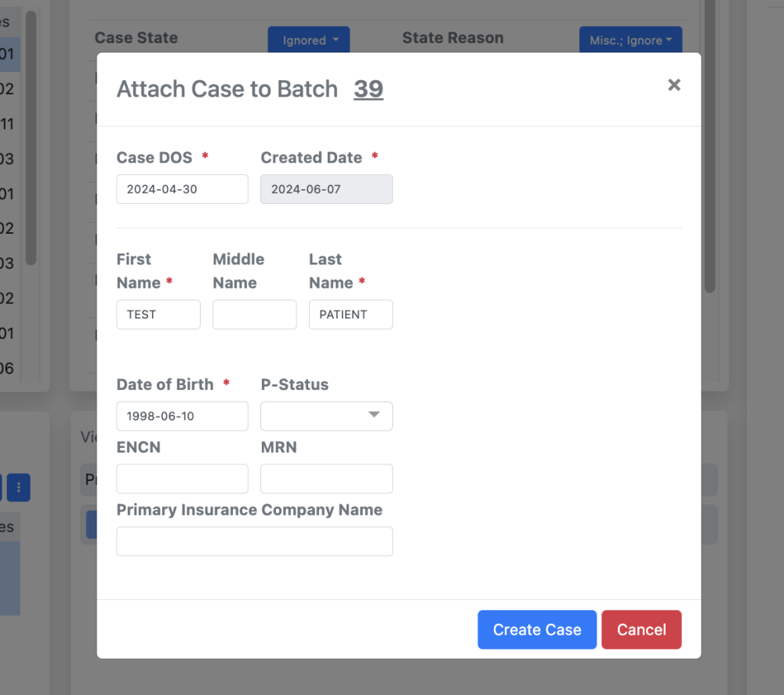784x695 pixels.
Task: Select the P-Status combo box
Action: coord(326,416)
